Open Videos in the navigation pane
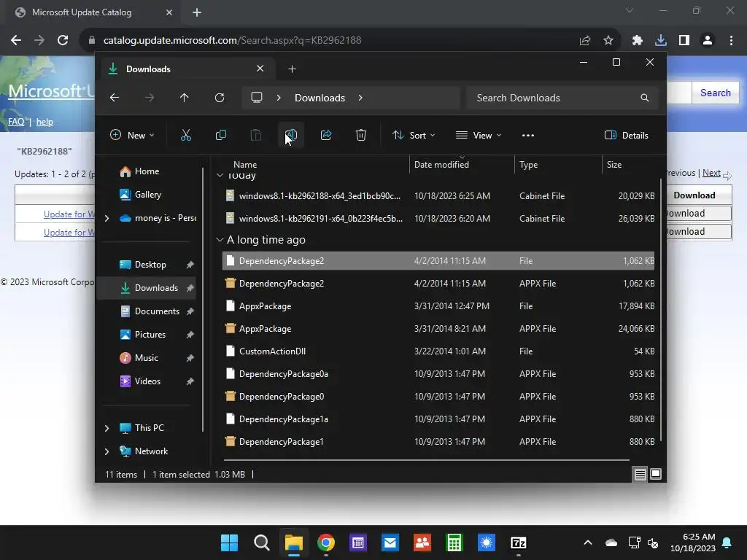This screenshot has height=560, width=747. (x=147, y=381)
